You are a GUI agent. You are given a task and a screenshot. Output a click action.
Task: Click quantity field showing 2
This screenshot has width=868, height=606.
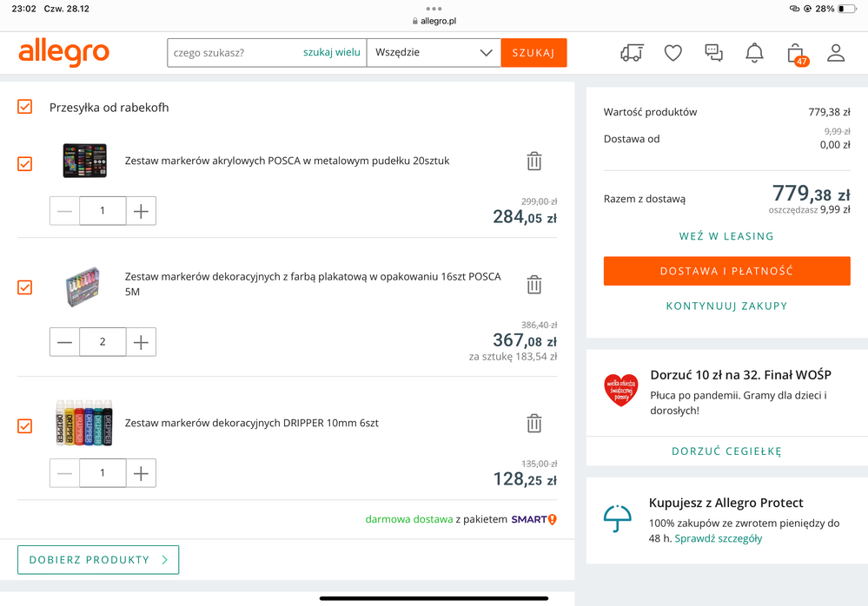(x=103, y=342)
